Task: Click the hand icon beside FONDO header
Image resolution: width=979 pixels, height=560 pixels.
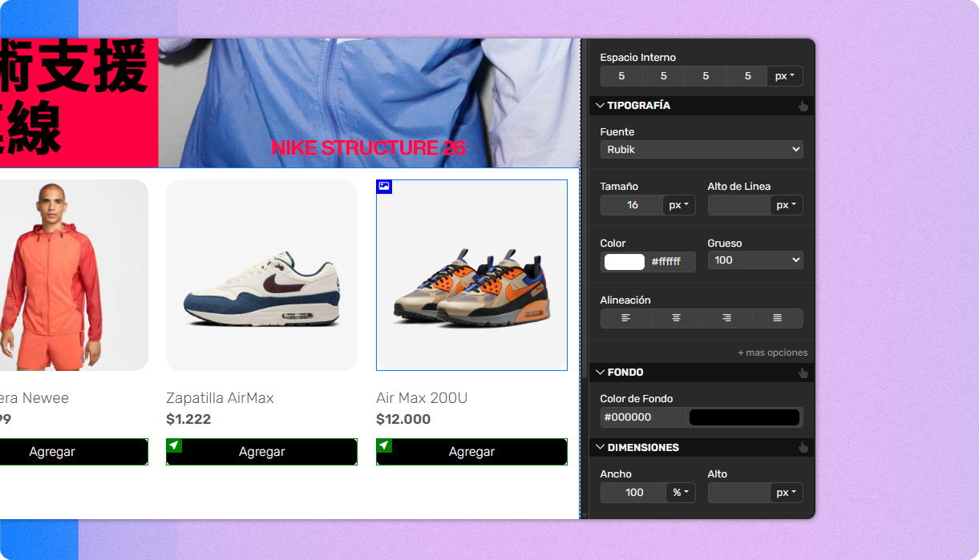Action: pos(803,372)
